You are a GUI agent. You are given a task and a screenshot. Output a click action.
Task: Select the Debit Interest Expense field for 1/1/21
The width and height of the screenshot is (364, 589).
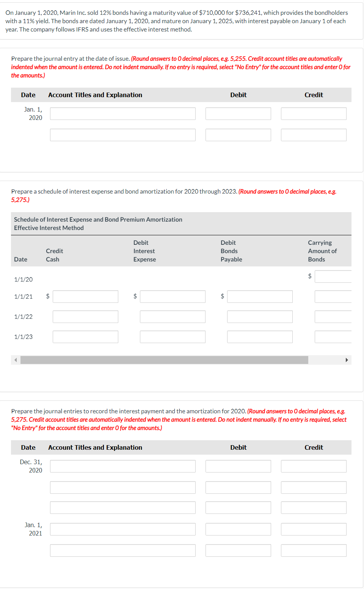[172, 296]
